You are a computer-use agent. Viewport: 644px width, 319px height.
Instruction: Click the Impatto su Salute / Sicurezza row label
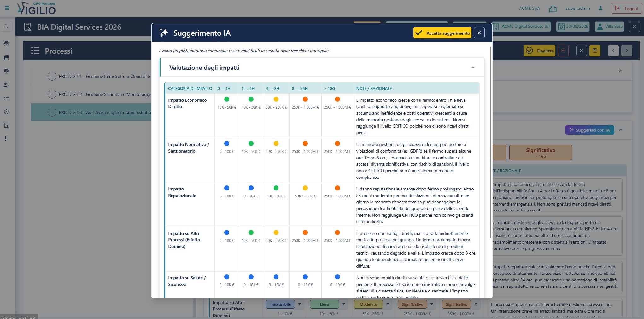tap(187, 281)
